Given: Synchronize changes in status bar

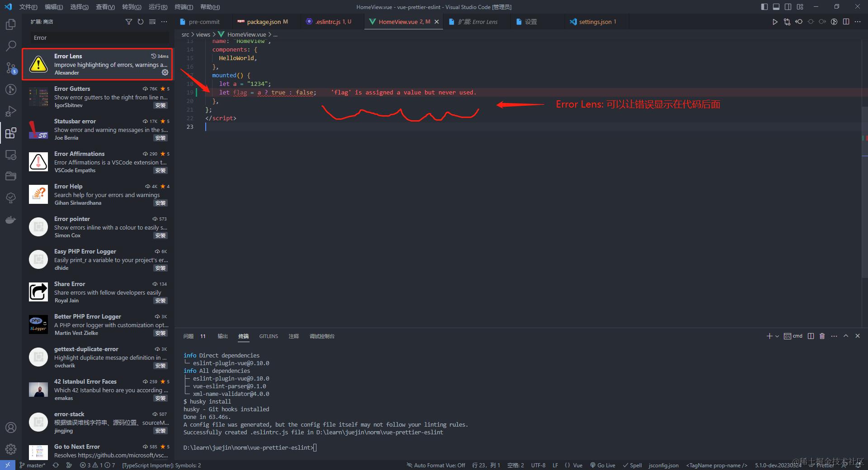Looking at the screenshot, I should coord(56,465).
